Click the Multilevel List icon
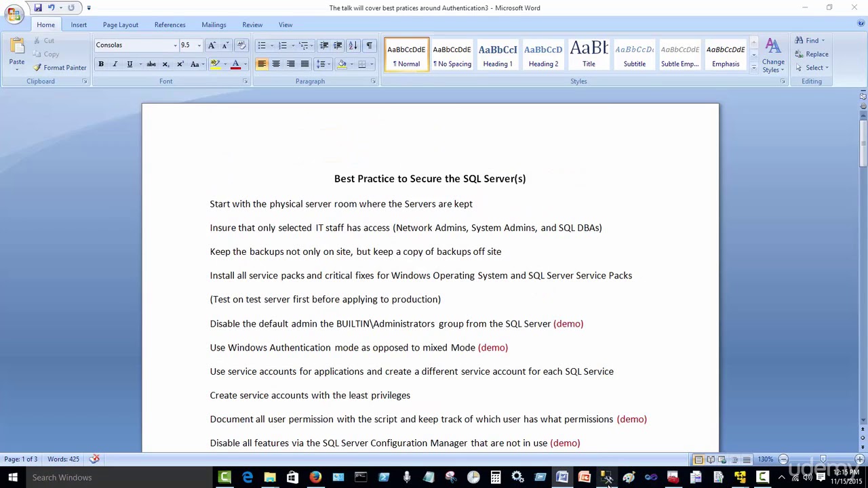The image size is (868, 488). point(303,45)
